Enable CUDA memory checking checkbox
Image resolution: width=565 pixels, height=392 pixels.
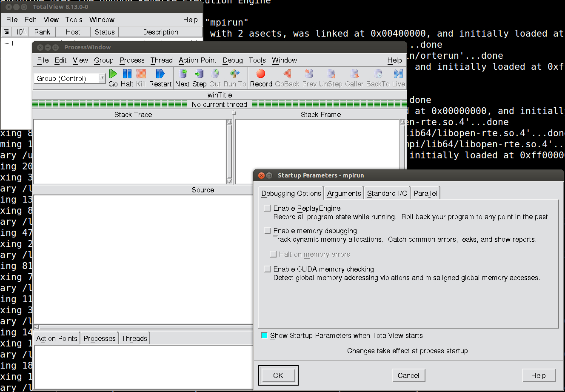coord(267,269)
